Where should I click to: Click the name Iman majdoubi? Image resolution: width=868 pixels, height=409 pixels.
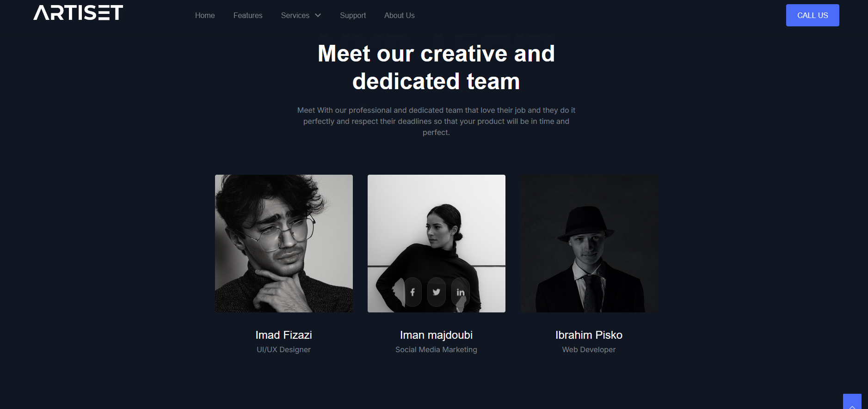click(x=437, y=335)
